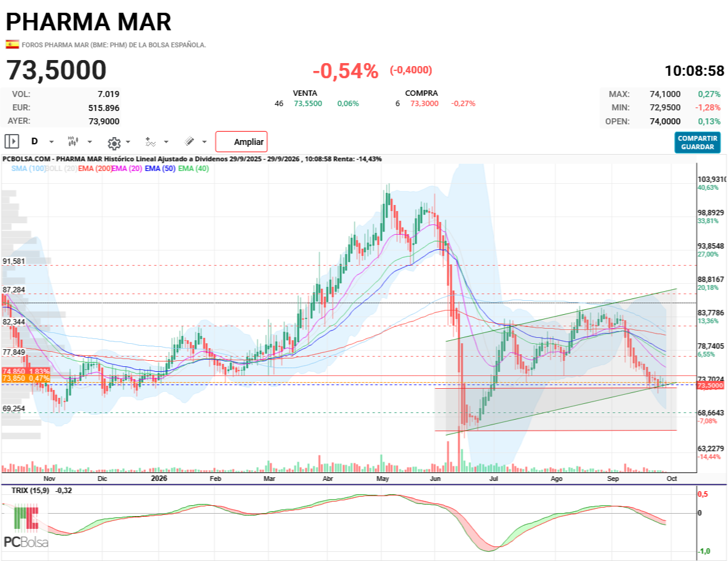Toggle the EMA (50) indicator label
The image size is (728, 561).
click(x=161, y=168)
